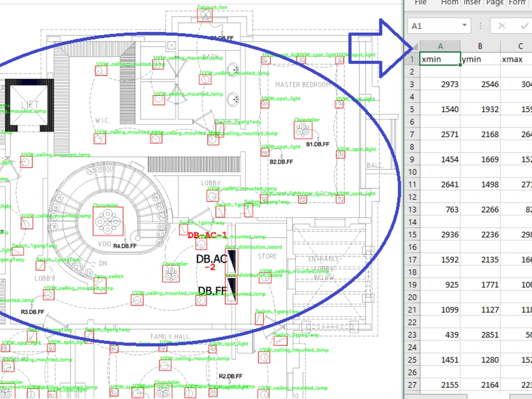Image resolution: width=532 pixels, height=399 pixels.
Task: Click the Switch_2gang1way symbol near the bathroom door
Action: 220,130
